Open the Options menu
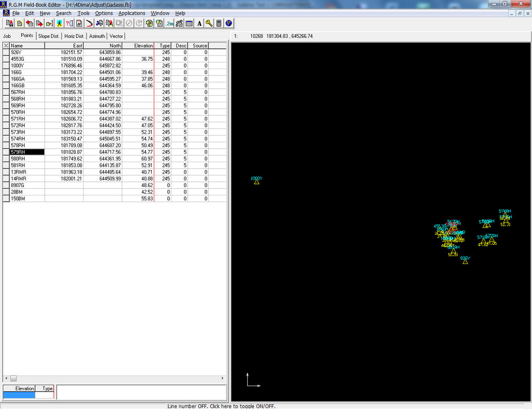The width and height of the screenshot is (532, 409). click(x=104, y=13)
